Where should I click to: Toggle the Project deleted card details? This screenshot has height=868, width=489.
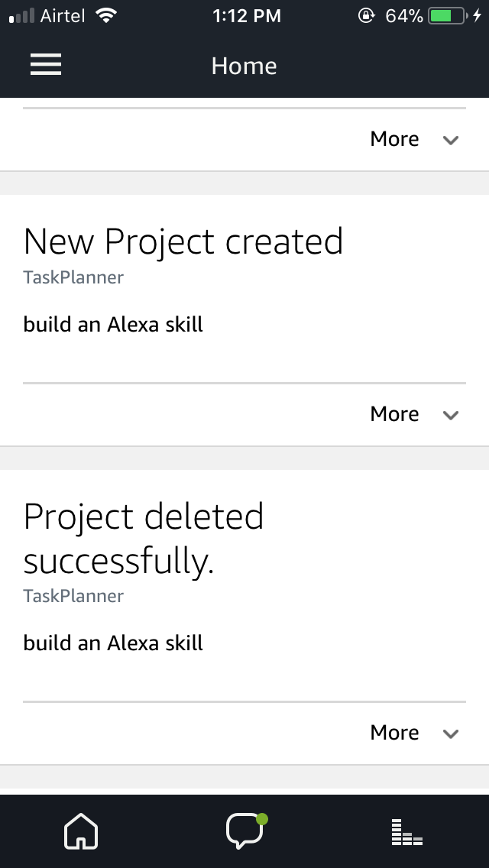[413, 732]
